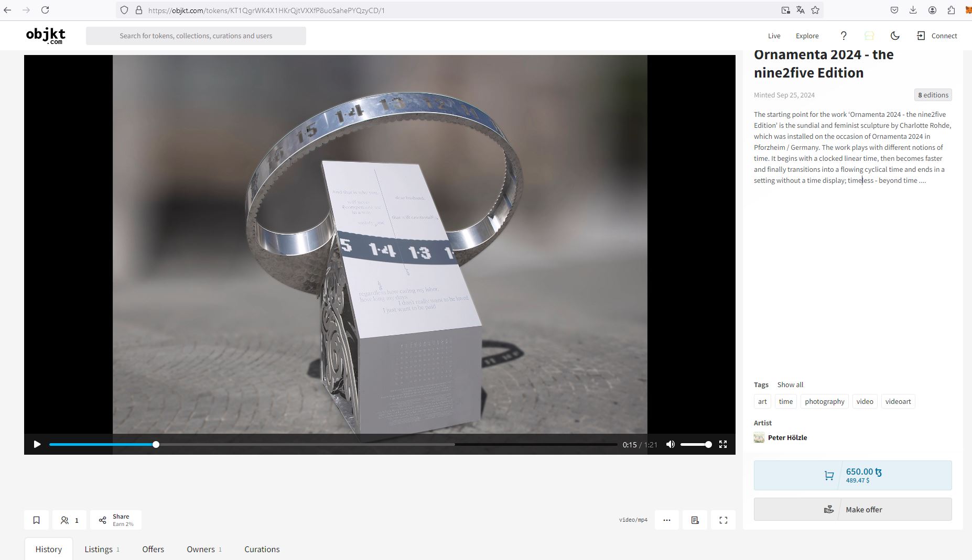Focus the token search field

[x=196, y=36]
